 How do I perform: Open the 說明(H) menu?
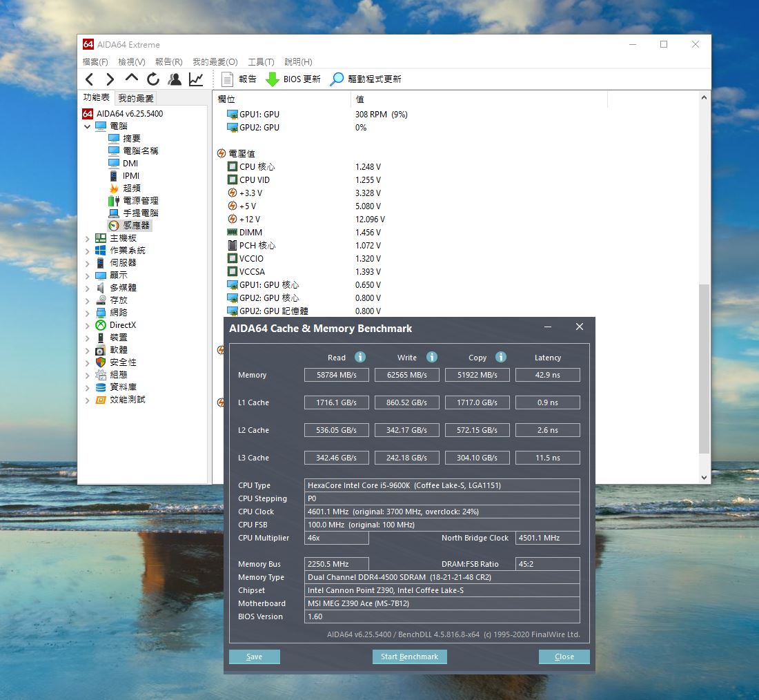click(298, 62)
